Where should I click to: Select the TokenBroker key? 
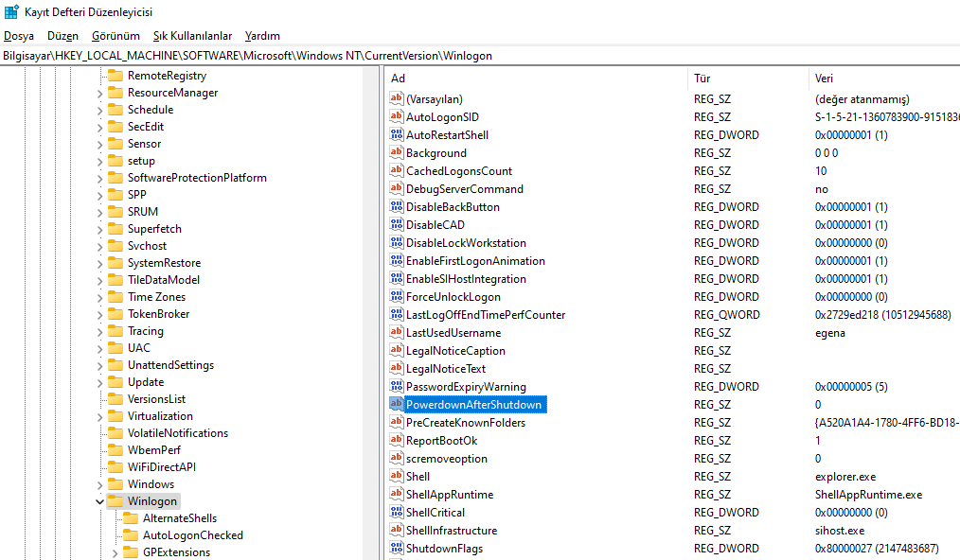(158, 314)
